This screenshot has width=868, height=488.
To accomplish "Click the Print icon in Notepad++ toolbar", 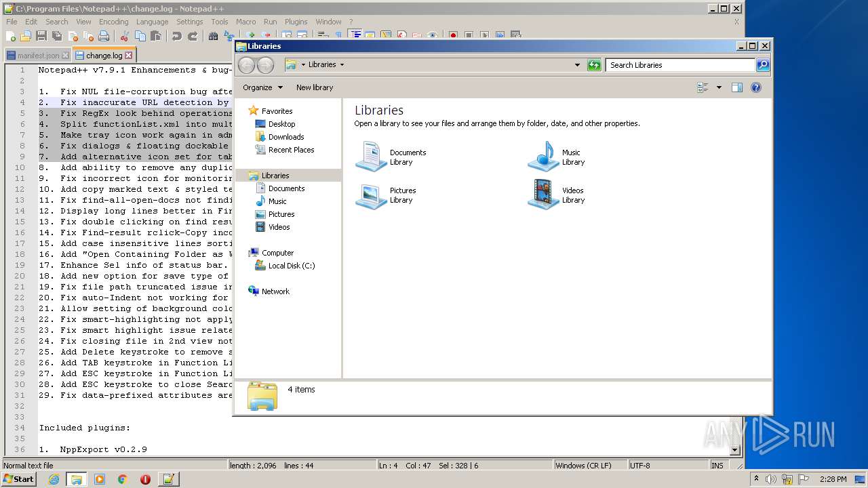I will coord(104,36).
